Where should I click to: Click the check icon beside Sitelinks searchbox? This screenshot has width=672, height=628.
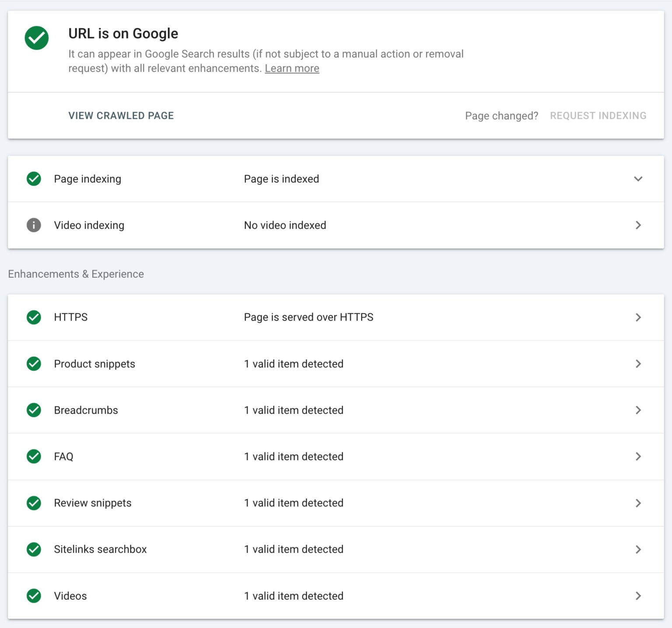34,549
